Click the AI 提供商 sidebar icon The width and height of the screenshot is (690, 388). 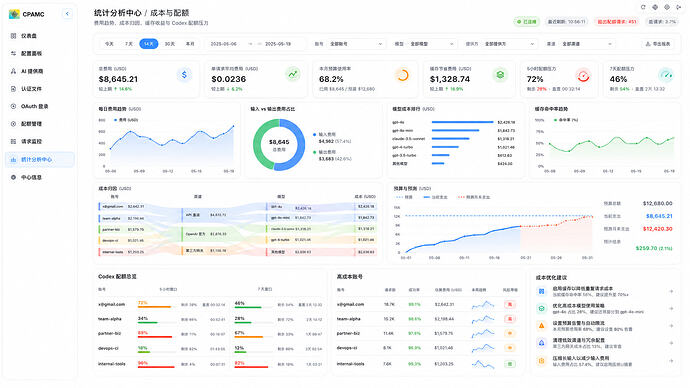[13, 71]
